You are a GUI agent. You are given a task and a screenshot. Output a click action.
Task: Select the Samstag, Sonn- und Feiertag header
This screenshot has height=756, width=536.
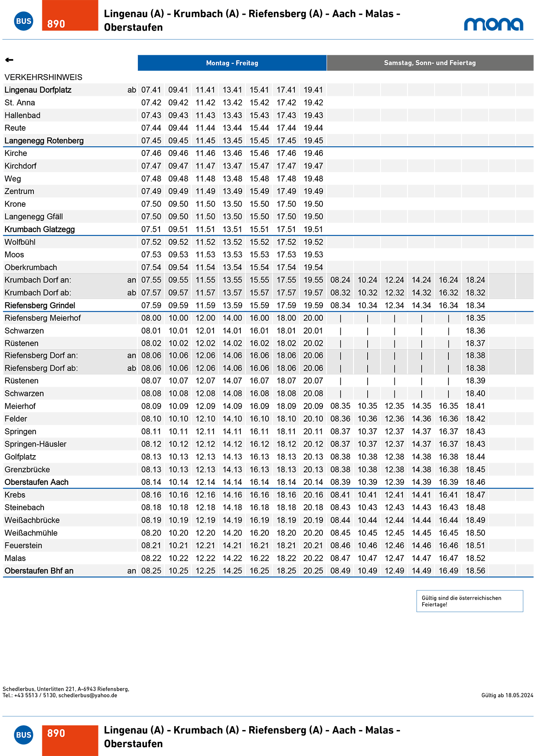pos(430,63)
